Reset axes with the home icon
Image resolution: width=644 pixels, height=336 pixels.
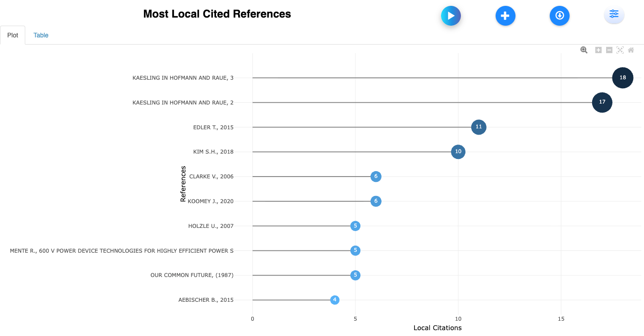point(631,50)
